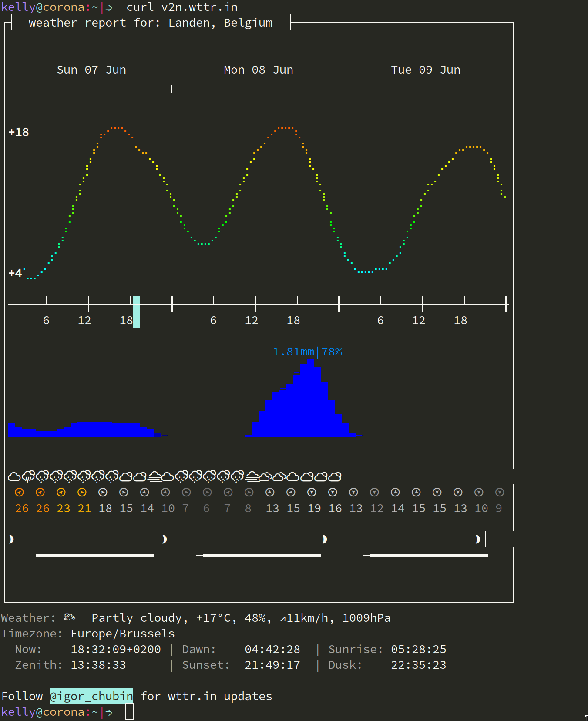Click the tallest blue precipitation bar under '1.81mm|78%'
This screenshot has width=588, height=721.
coord(311,398)
